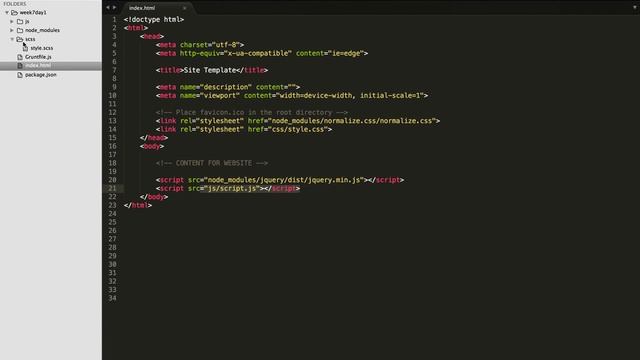Collapse the scss folder arrow
The width and height of the screenshot is (640, 360).
pos(12,39)
